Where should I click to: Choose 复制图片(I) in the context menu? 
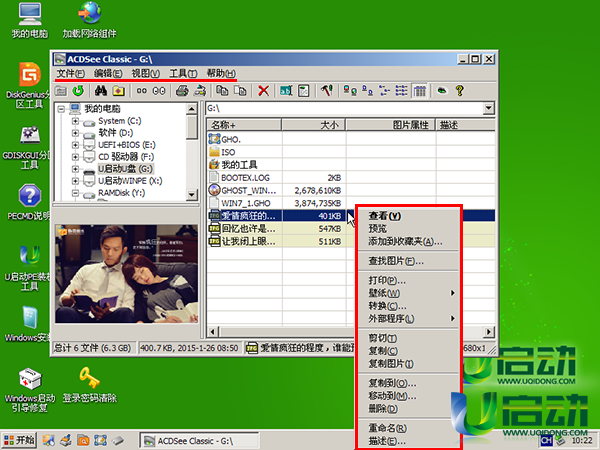coord(409,364)
